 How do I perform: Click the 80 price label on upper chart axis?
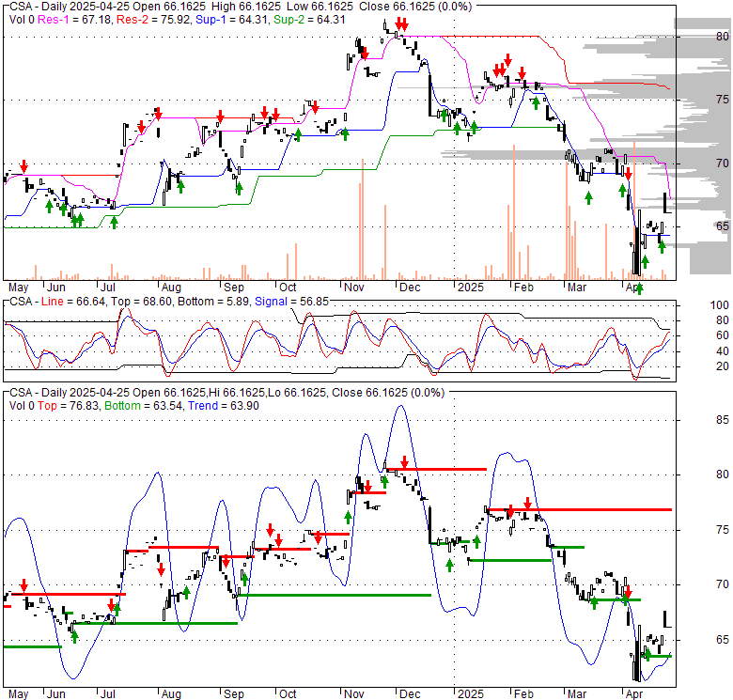723,36
